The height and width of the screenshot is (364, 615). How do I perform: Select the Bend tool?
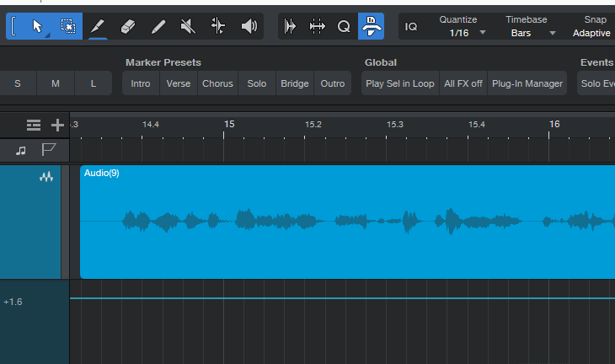click(218, 26)
